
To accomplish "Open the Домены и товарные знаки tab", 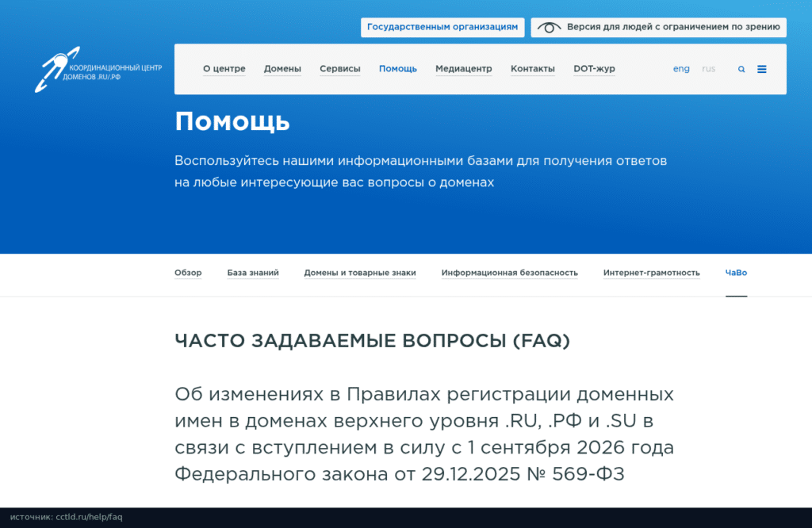I will [x=360, y=273].
